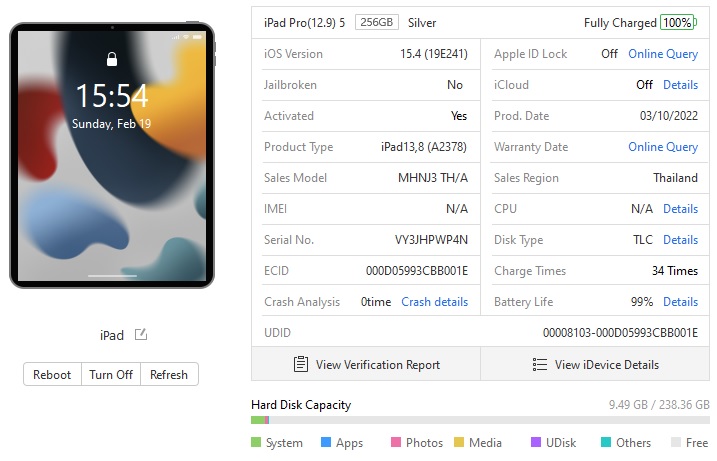This screenshot has width=717, height=461.
Task: Click the 9.49 GB / 238.36 GB text
Action: tap(659, 405)
